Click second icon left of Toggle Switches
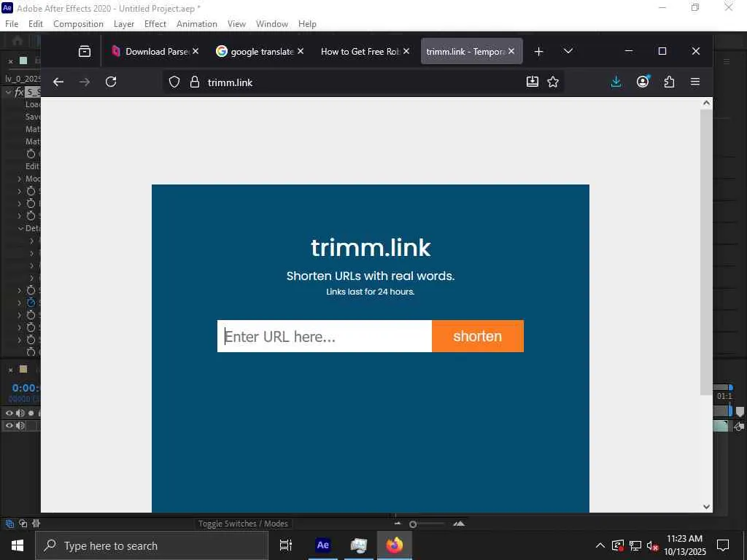 [x=23, y=524]
